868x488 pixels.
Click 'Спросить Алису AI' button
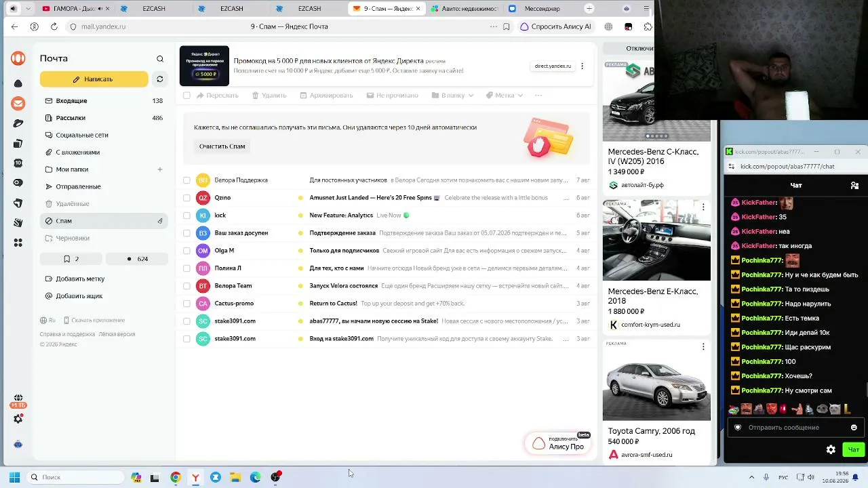click(556, 26)
